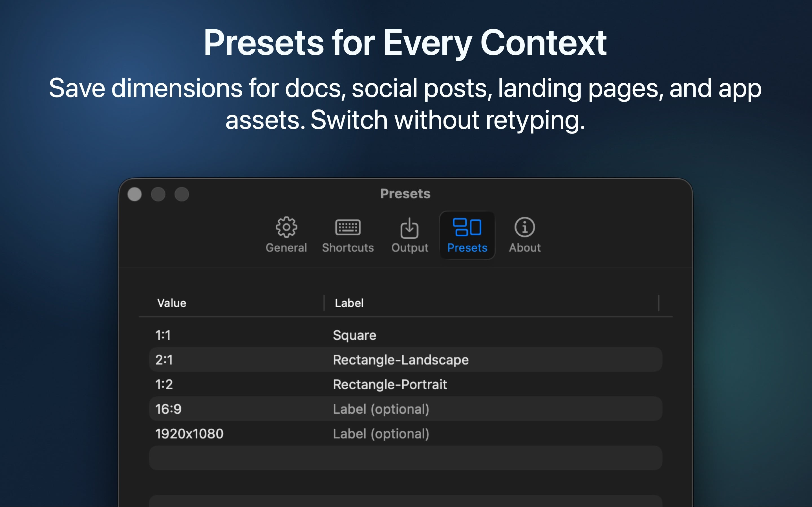The height and width of the screenshot is (507, 812).
Task: Edit the label field for the 1920x1080 preset
Action: [x=381, y=433]
